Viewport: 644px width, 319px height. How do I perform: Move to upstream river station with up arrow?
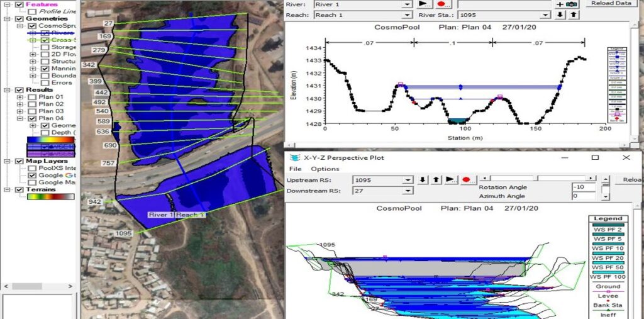573,14
